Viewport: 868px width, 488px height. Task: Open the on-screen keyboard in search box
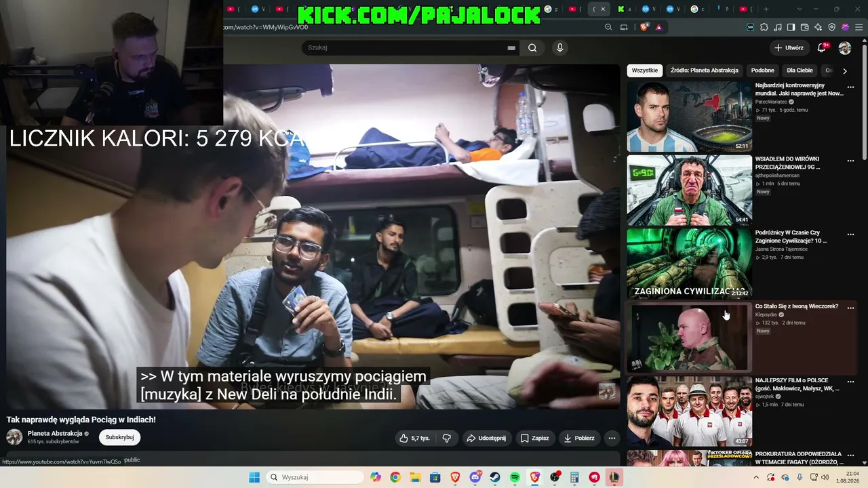click(x=511, y=48)
